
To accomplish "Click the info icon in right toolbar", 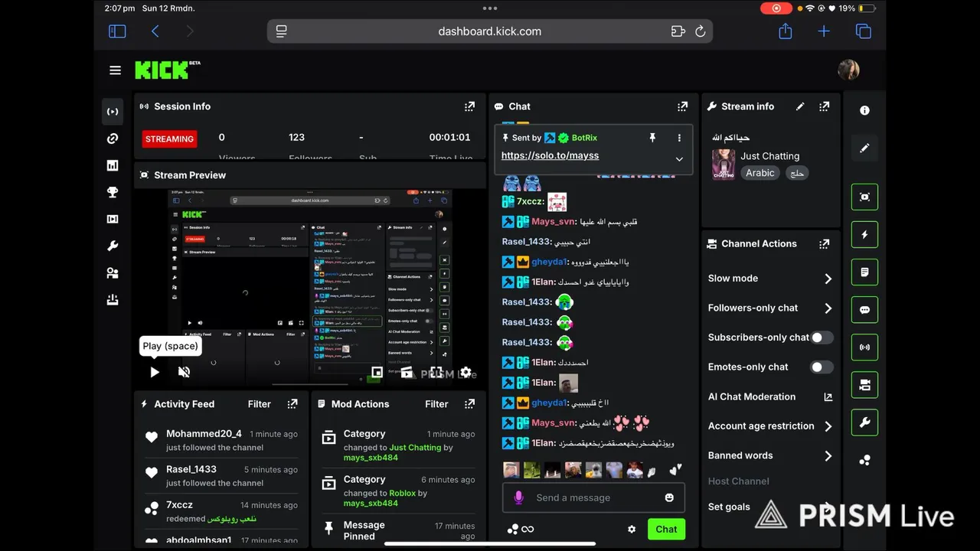I will click(x=864, y=110).
